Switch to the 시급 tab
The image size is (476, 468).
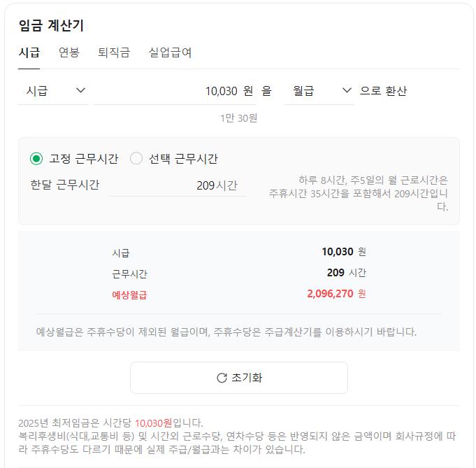pyautogui.click(x=29, y=52)
